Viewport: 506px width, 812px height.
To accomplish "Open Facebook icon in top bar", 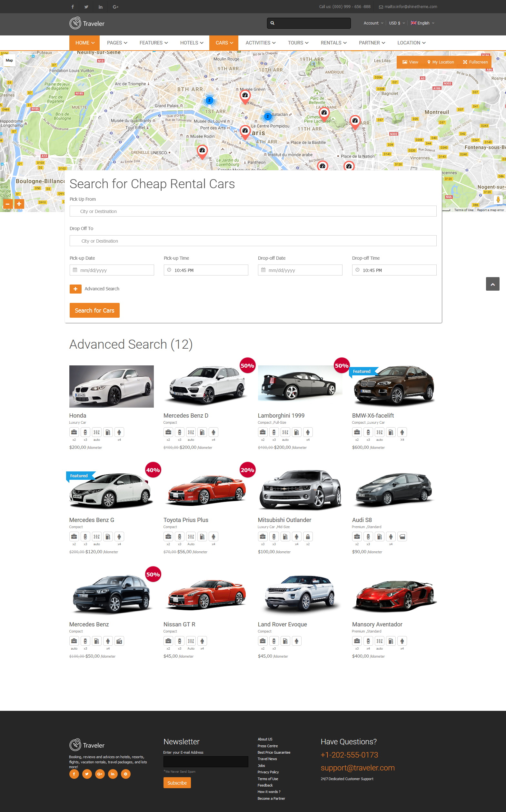I will (73, 7).
